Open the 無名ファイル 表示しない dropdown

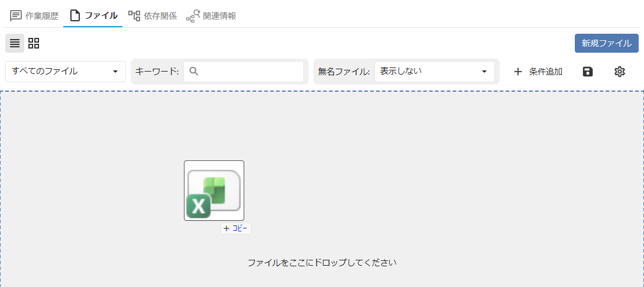435,72
